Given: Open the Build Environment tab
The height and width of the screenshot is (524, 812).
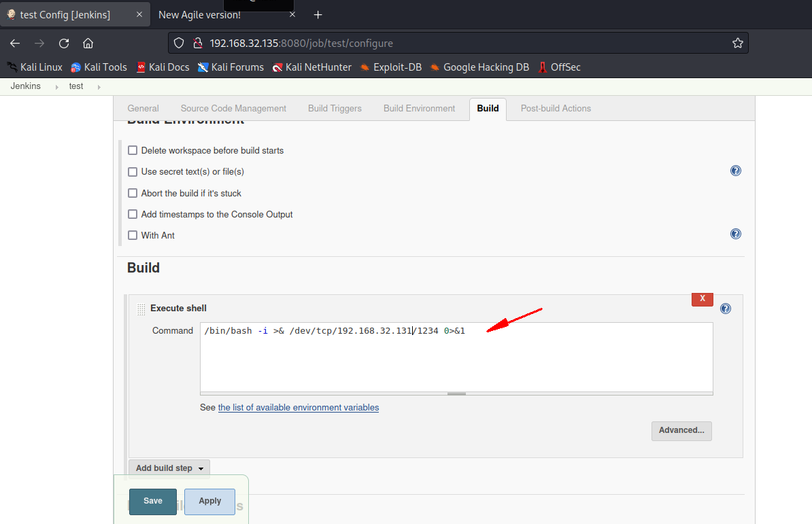Looking at the screenshot, I should [419, 109].
